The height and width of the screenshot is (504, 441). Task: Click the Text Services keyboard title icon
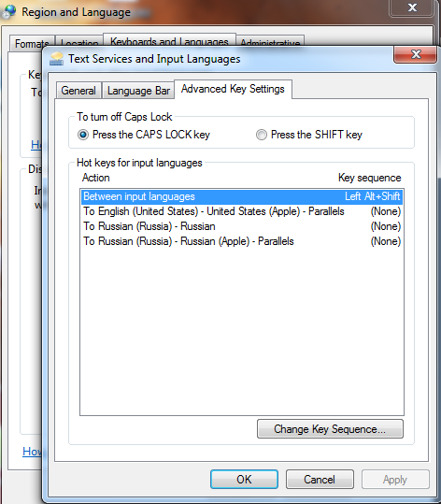[x=57, y=59]
